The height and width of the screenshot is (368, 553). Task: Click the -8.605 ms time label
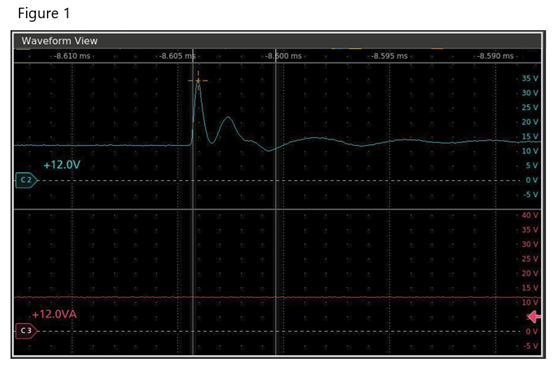coord(177,56)
